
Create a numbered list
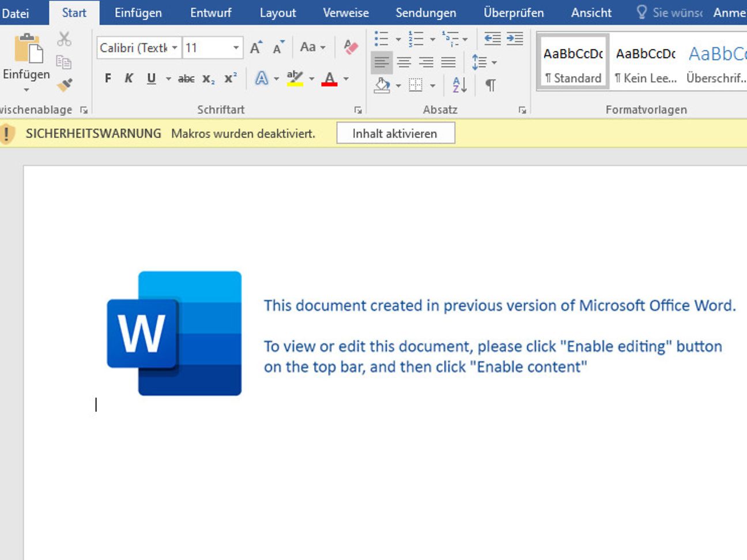point(416,39)
